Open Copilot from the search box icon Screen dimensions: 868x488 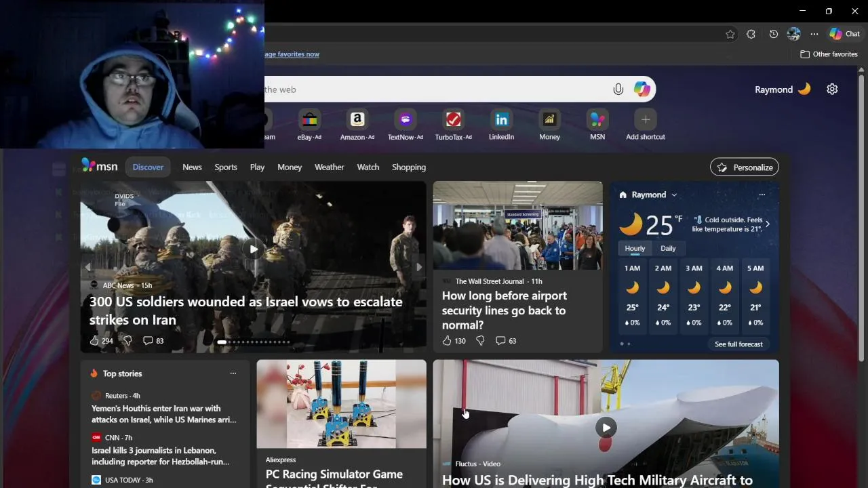642,89
